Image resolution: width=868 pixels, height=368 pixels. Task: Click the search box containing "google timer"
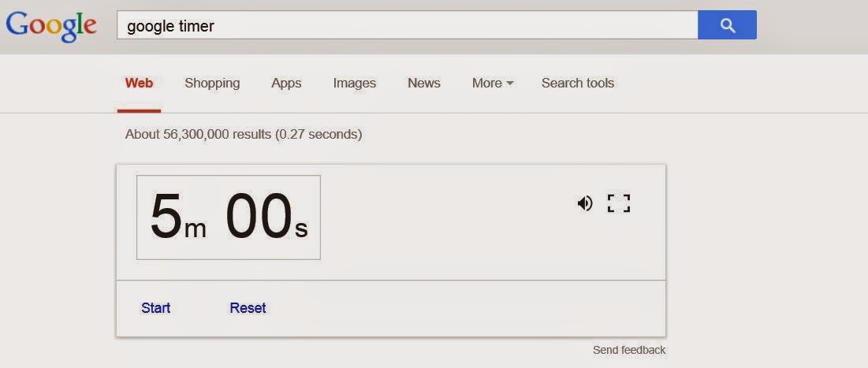point(407,25)
